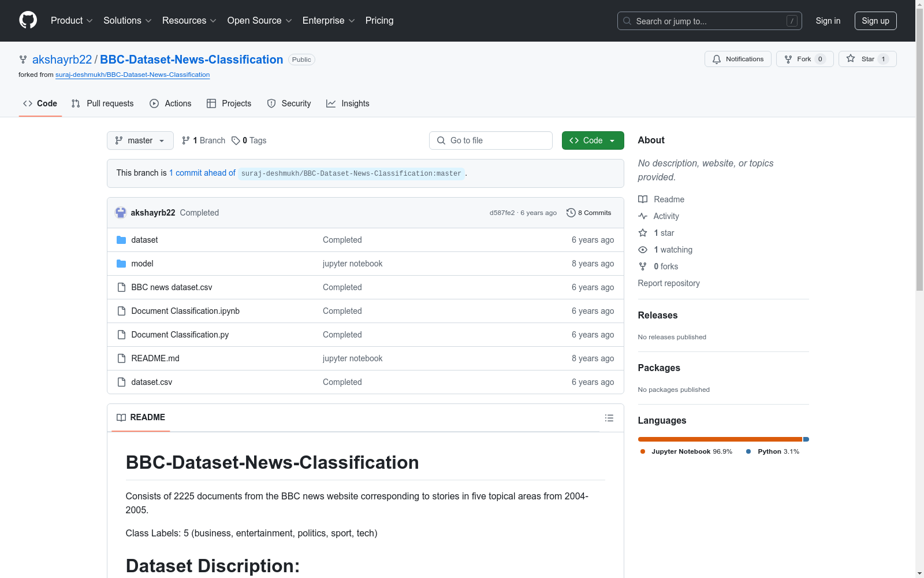Open dataset.csv file
This screenshot has height=578, width=924.
tap(152, 382)
